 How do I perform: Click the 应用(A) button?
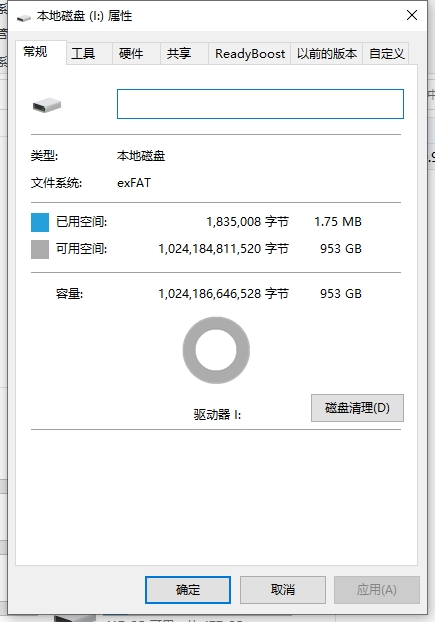coord(377,590)
